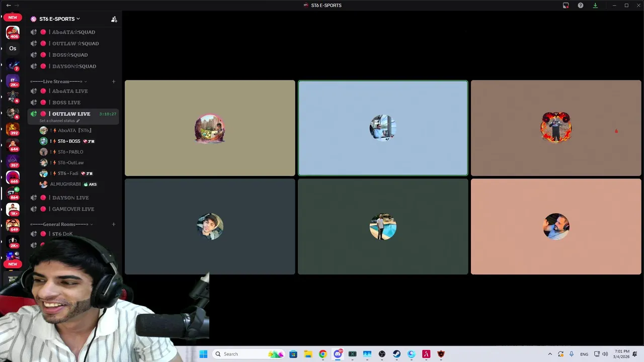Open the Windows Start menu
This screenshot has width=644, height=362.
coord(203,354)
